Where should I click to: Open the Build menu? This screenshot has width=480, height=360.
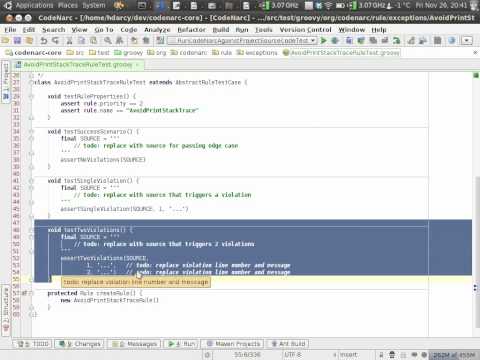point(221,30)
